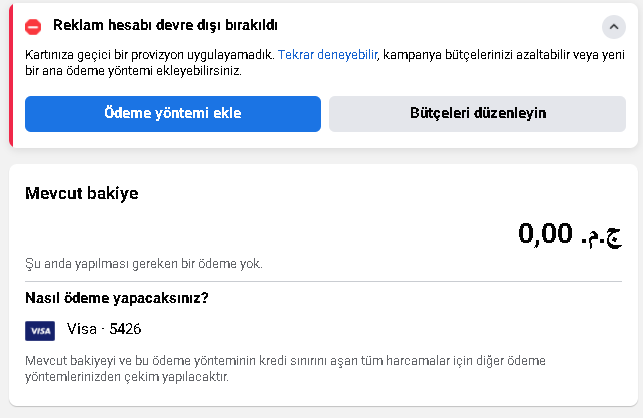This screenshot has height=418, width=643.
Task: Click the red bar on alert's left edge
Action: (x=11, y=75)
